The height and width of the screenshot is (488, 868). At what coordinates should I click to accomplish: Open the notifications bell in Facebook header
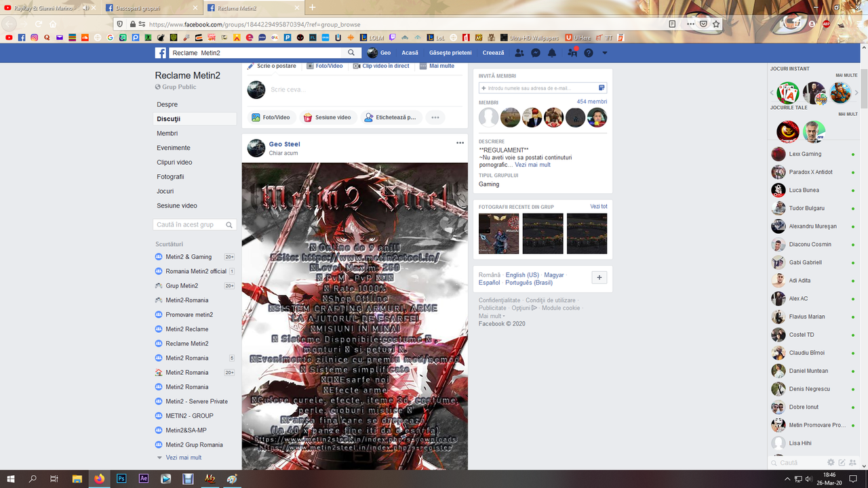(x=552, y=53)
